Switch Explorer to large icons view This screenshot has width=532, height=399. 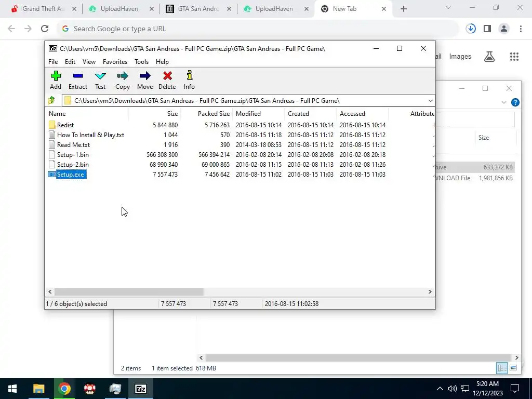click(513, 368)
